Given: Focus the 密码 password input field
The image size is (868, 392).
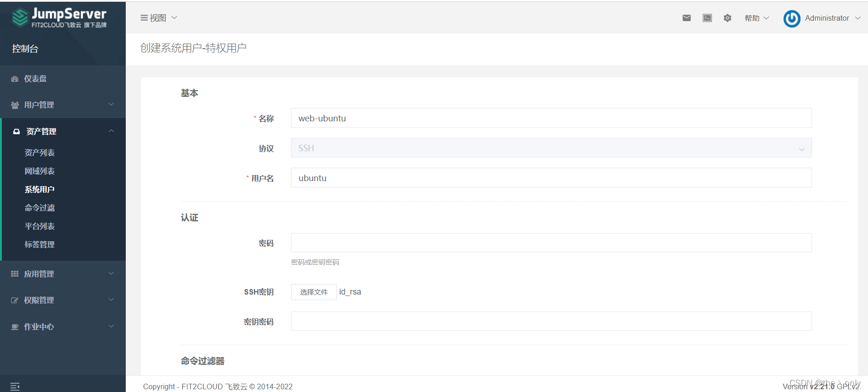Looking at the screenshot, I should click(551, 243).
